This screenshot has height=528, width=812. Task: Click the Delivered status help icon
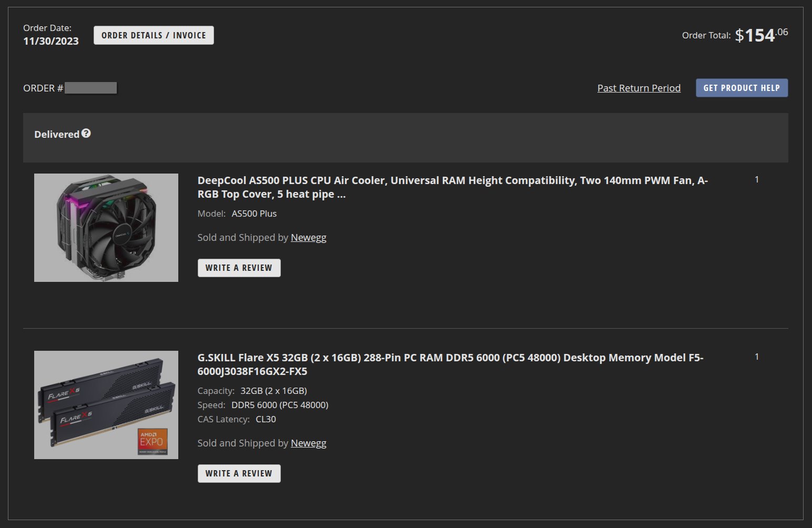click(86, 134)
